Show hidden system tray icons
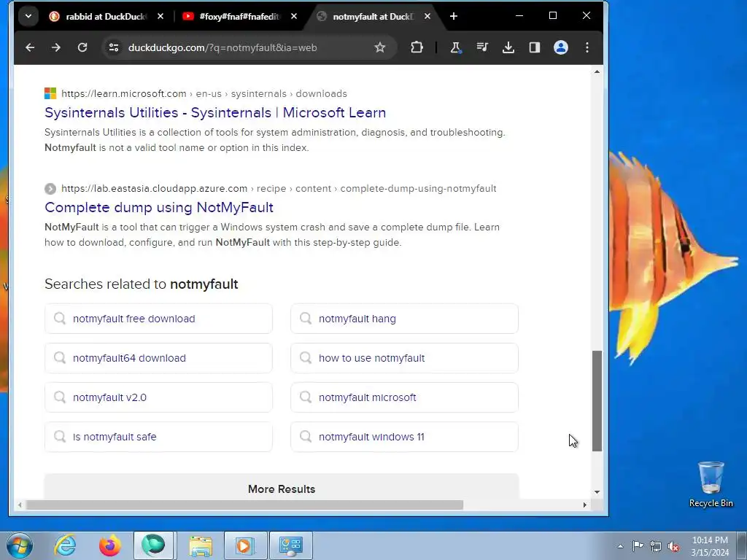 coord(620,546)
